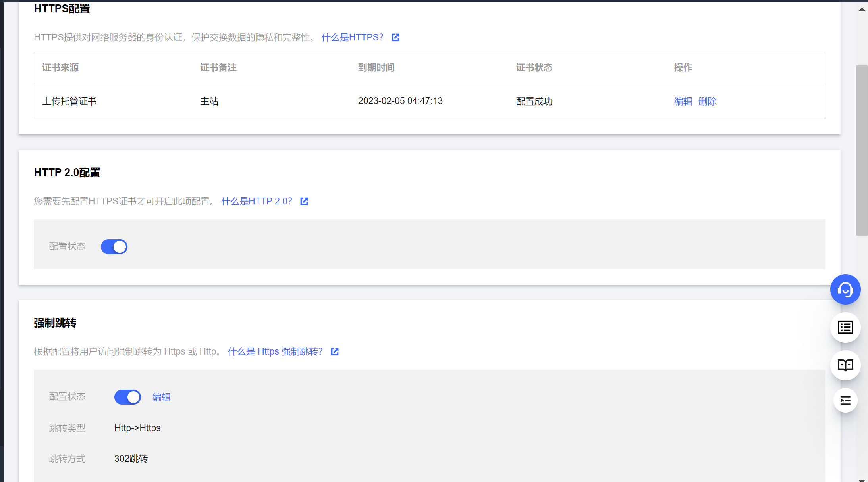The image size is (868, 482).
Task: Delete the 主站 certificate entry
Action: point(707,101)
